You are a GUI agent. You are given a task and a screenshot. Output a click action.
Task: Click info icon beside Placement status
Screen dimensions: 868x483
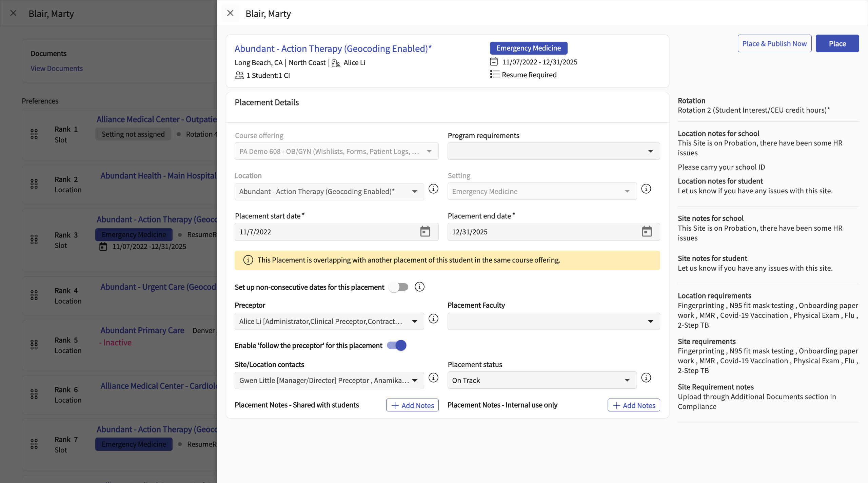[646, 378]
